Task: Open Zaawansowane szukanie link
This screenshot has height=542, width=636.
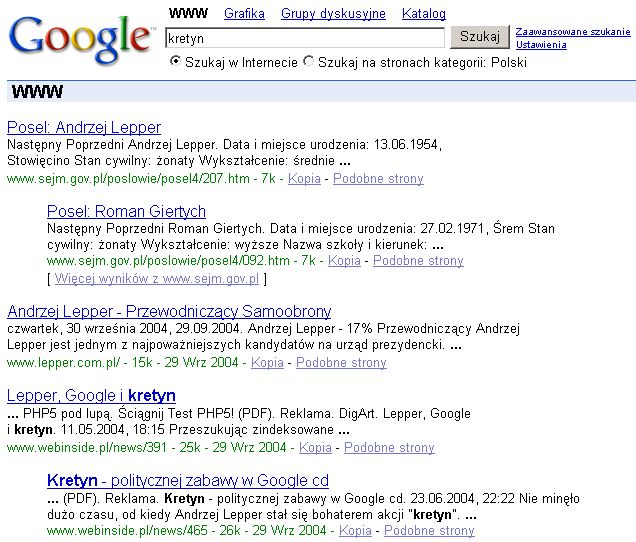Action: coord(573,32)
